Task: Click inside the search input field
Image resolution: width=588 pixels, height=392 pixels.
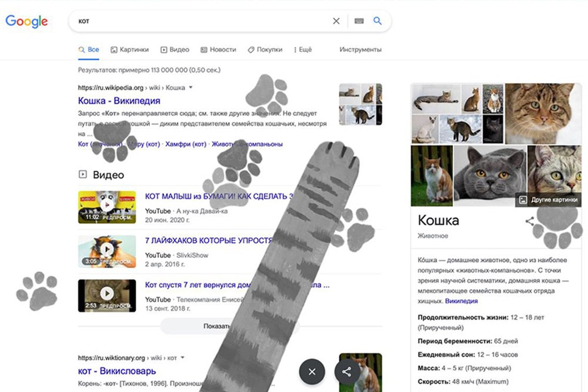Action: coord(200,21)
